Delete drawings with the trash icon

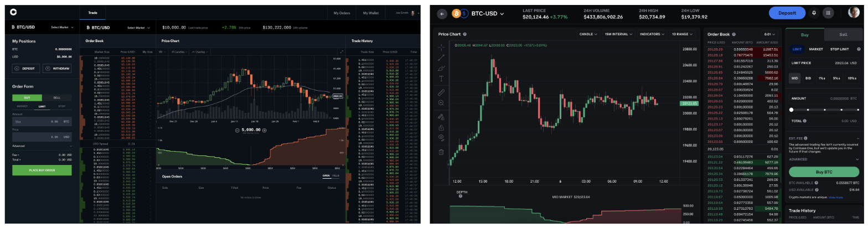[441, 152]
